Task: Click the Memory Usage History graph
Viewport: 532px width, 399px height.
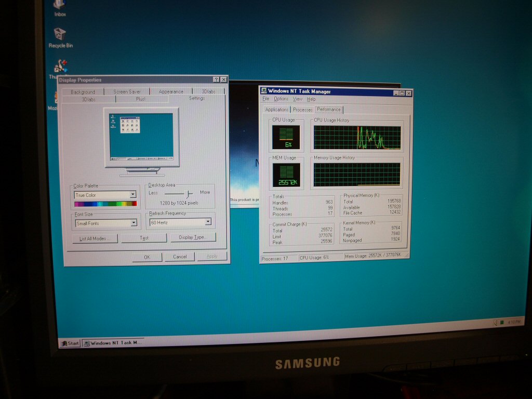Action: tap(357, 175)
